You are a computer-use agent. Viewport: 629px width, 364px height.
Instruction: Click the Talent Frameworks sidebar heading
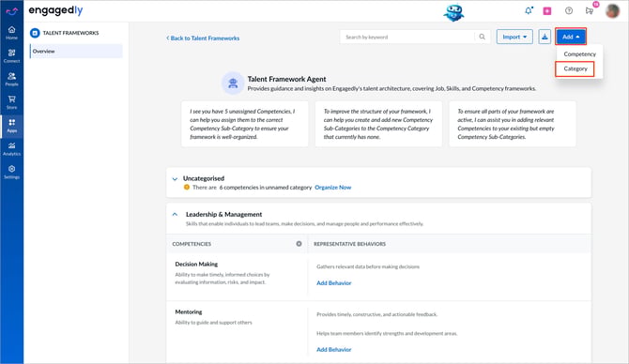[70, 33]
